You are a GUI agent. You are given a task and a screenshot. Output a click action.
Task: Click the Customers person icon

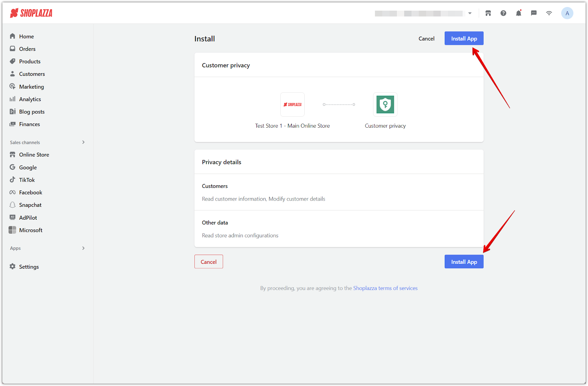click(x=12, y=74)
